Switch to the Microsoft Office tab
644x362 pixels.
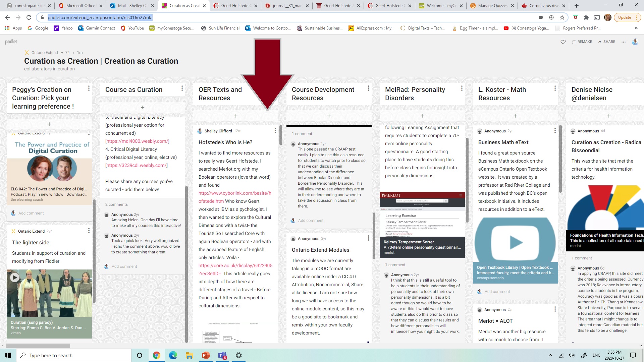pos(80,6)
